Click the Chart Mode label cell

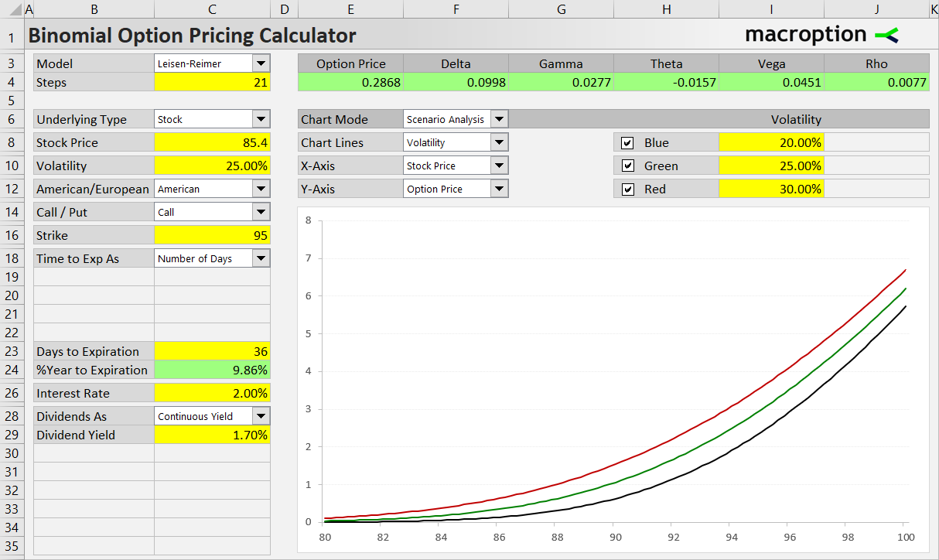(x=350, y=119)
